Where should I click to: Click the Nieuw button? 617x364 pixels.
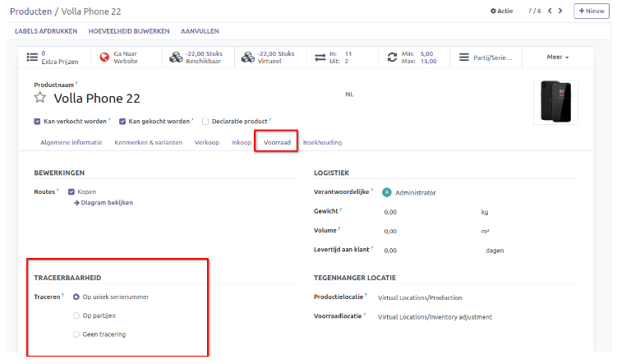click(592, 11)
